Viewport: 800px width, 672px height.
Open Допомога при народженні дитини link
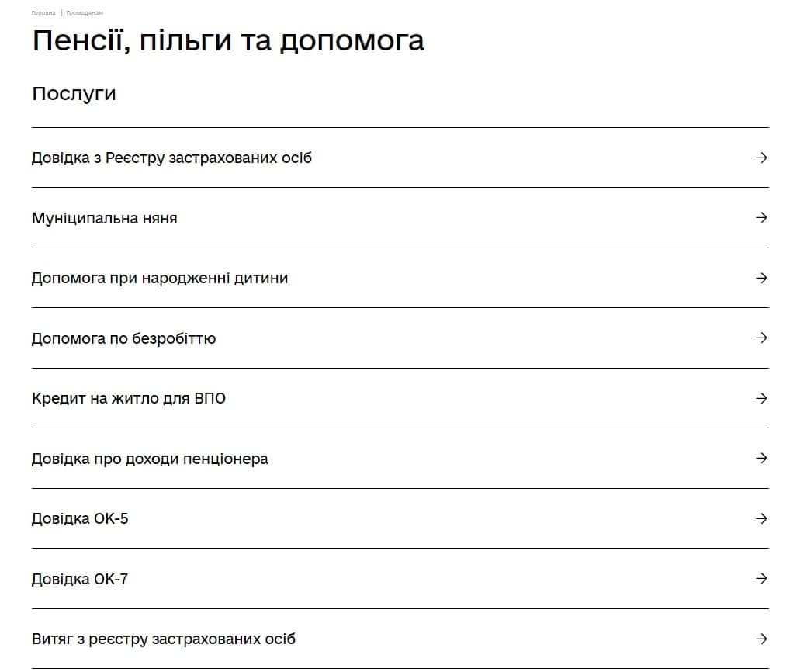pos(160,279)
